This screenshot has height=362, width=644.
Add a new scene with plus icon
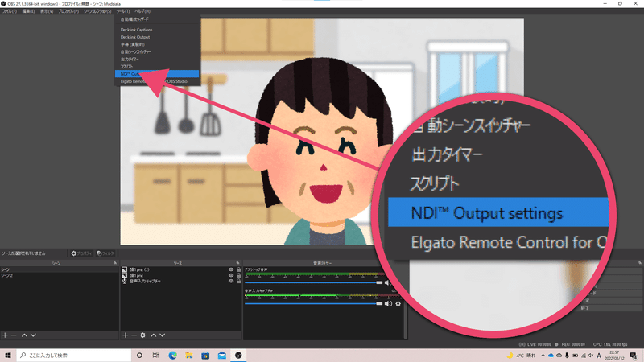[x=5, y=335]
